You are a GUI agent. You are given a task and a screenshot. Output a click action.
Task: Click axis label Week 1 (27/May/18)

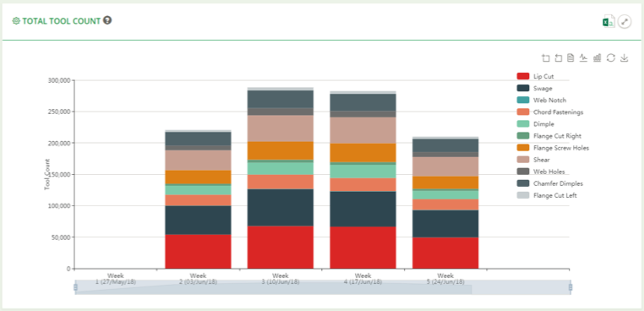116,279
